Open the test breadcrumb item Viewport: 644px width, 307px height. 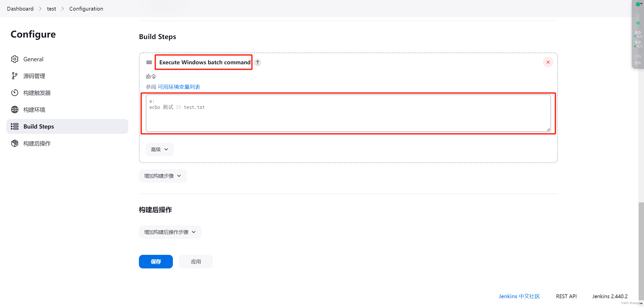51,9
